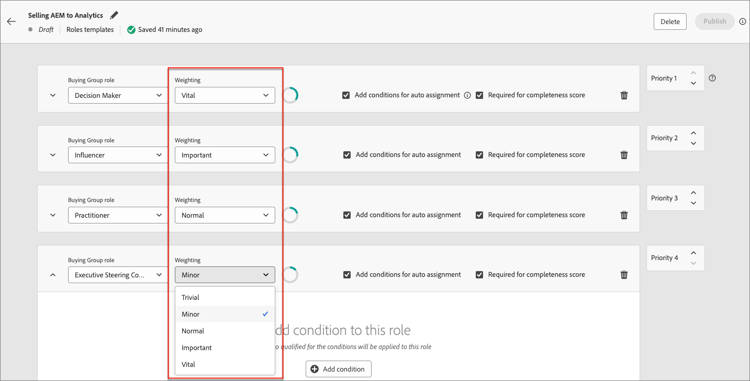Click info icon beside Publish button
Image resolution: width=750 pixels, height=381 pixels.
742,22
